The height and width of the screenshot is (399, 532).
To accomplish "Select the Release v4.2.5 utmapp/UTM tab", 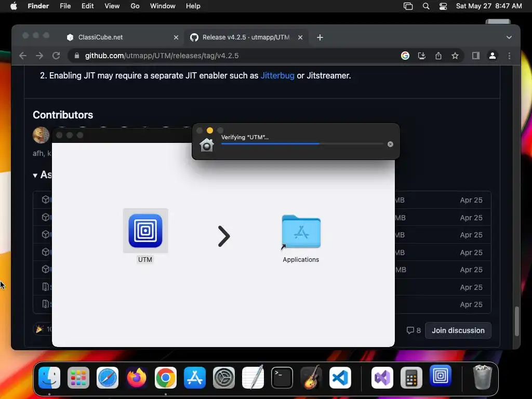I will pyautogui.click(x=246, y=37).
